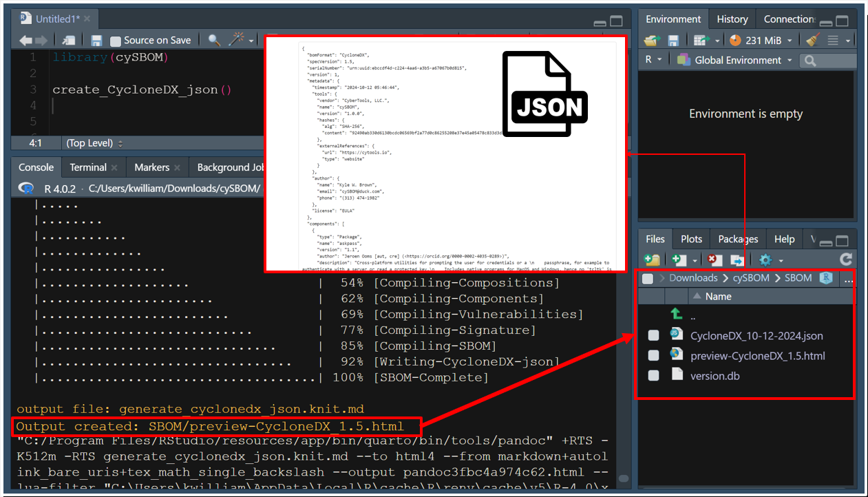The height and width of the screenshot is (497, 868).
Task: Check the box for CycloneDX_10-12-2024.json
Action: [653, 335]
